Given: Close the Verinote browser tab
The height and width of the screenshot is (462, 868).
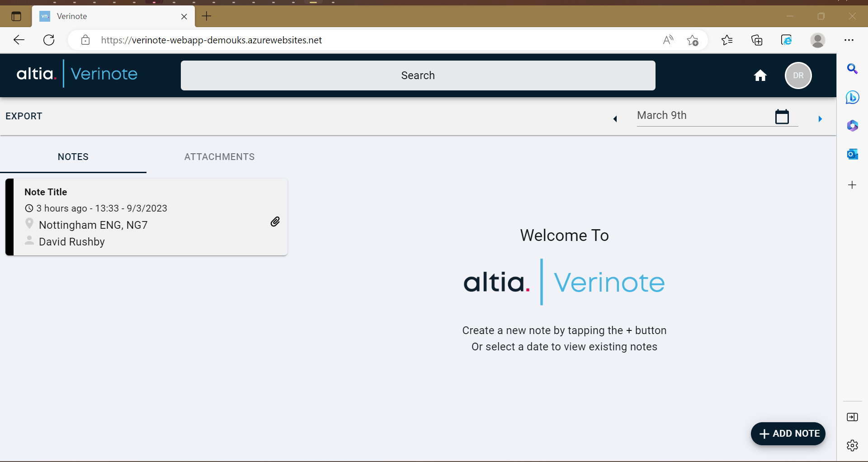Looking at the screenshot, I should click(184, 17).
